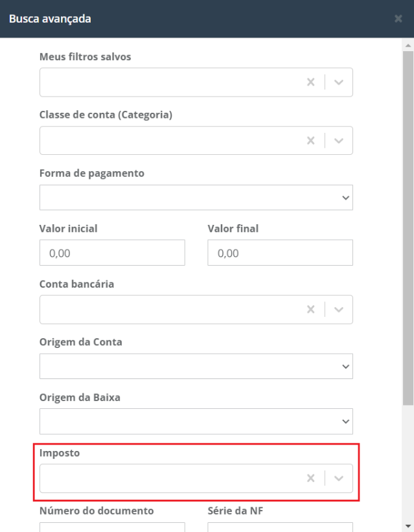Viewport: 414px width, 532px height.
Task: Click the Valor inicial input field
Action: click(x=112, y=253)
